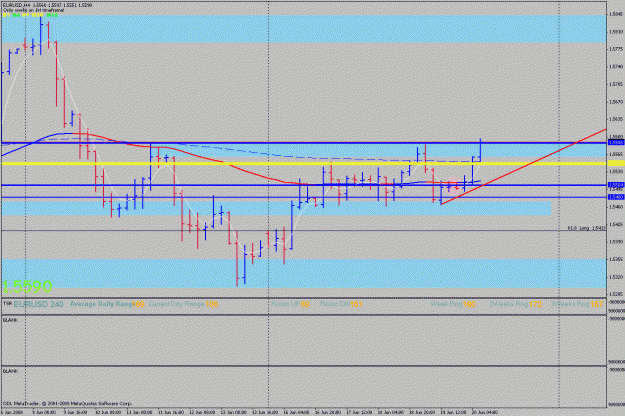Select the red ascending trendline

point(523,167)
